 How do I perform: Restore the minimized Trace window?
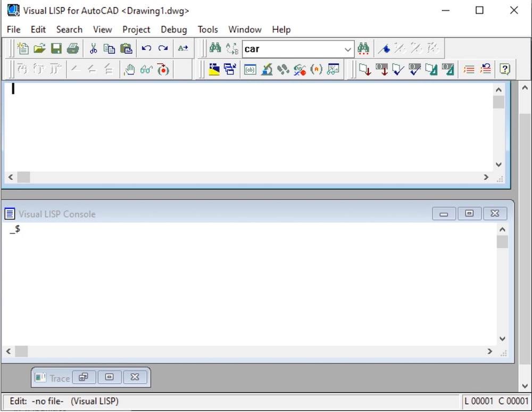click(84, 377)
